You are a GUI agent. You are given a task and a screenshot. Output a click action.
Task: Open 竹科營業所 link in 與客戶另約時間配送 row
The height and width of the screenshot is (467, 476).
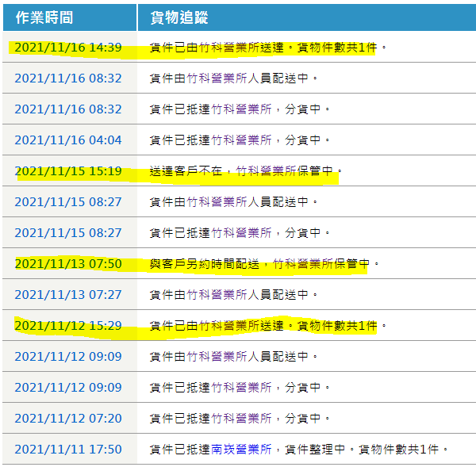303,264
